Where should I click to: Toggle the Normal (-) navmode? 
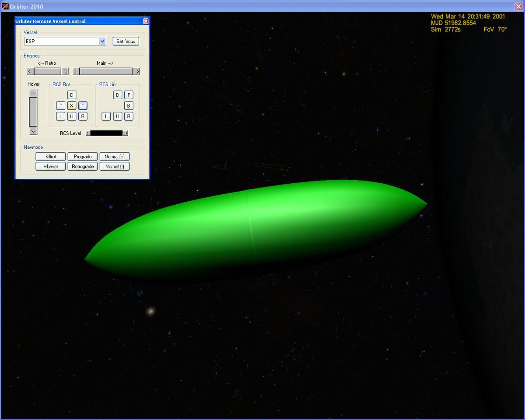[115, 166]
